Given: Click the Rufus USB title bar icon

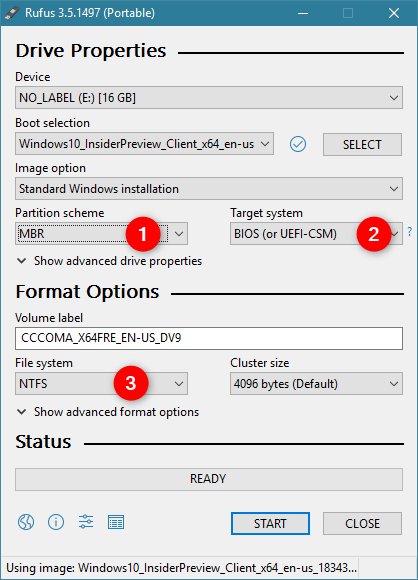Looking at the screenshot, I should (x=12, y=13).
